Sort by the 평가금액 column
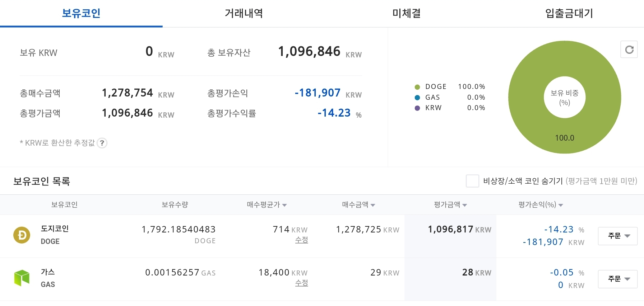The image size is (644, 306). [x=450, y=205]
